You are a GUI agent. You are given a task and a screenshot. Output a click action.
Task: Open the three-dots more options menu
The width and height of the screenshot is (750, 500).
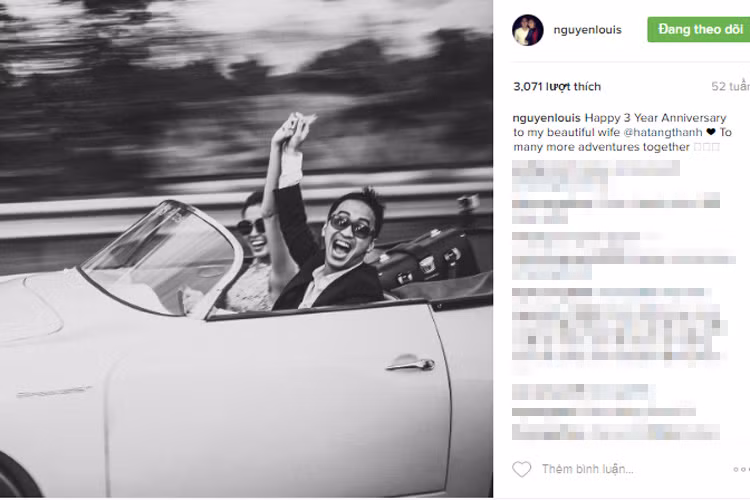pos(741,469)
